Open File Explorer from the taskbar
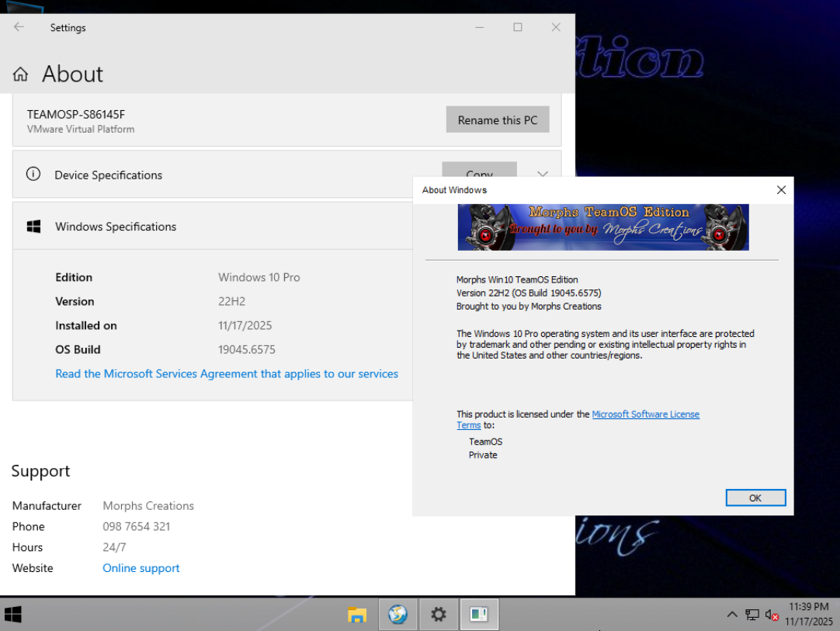840x631 pixels. [x=357, y=615]
